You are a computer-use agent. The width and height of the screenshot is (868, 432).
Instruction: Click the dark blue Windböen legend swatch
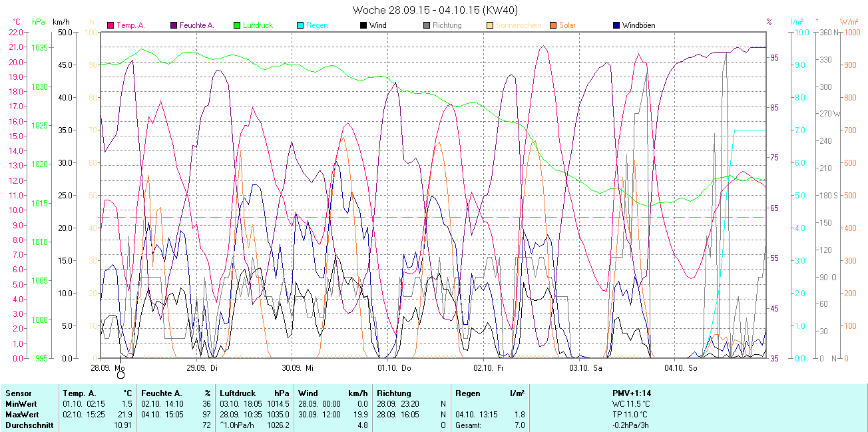pos(616,25)
